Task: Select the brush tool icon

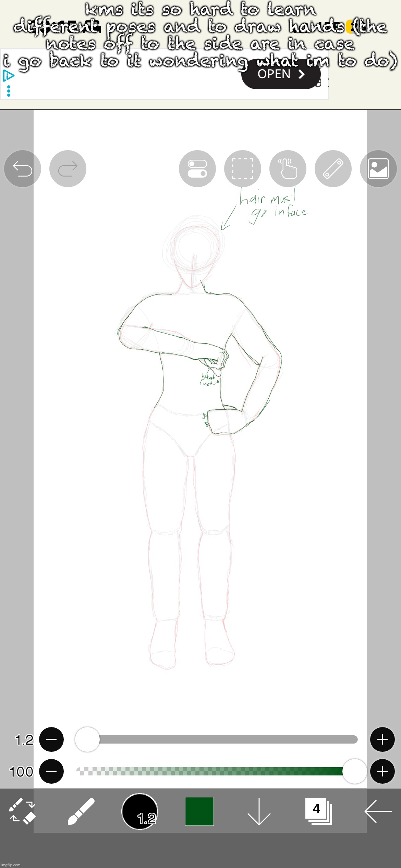Action: click(x=81, y=811)
